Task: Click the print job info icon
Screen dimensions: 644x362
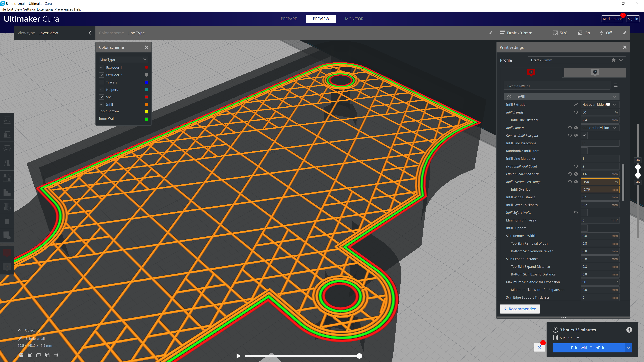Action: pyautogui.click(x=629, y=330)
